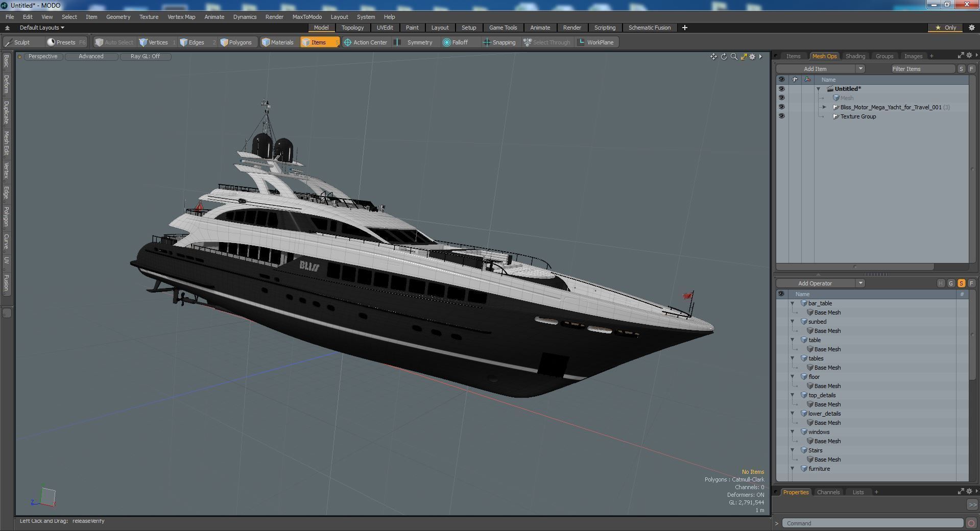Open the Presets browser button
The image size is (980, 531).
pos(66,42)
